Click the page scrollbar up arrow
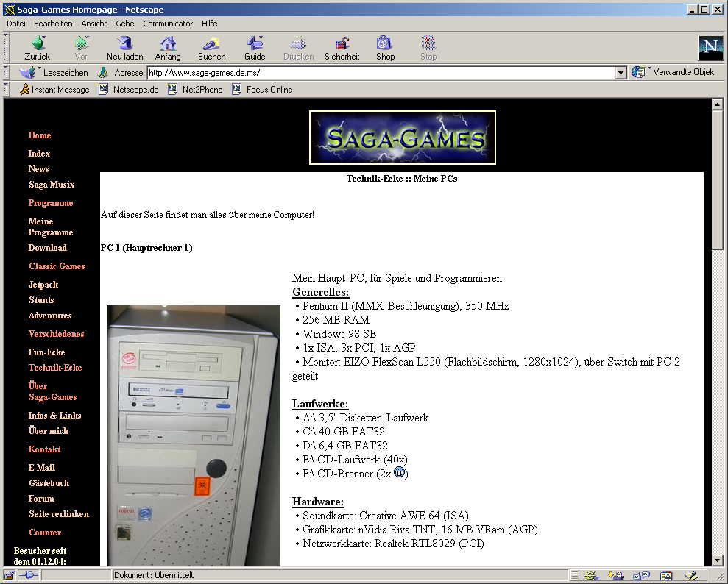This screenshot has height=584, width=728. (717, 105)
